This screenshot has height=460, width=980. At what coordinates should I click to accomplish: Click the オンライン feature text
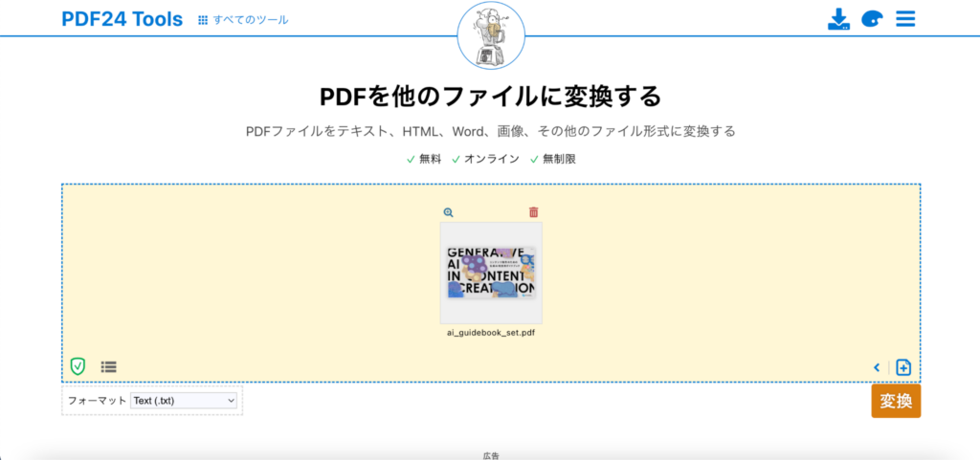pos(491,159)
